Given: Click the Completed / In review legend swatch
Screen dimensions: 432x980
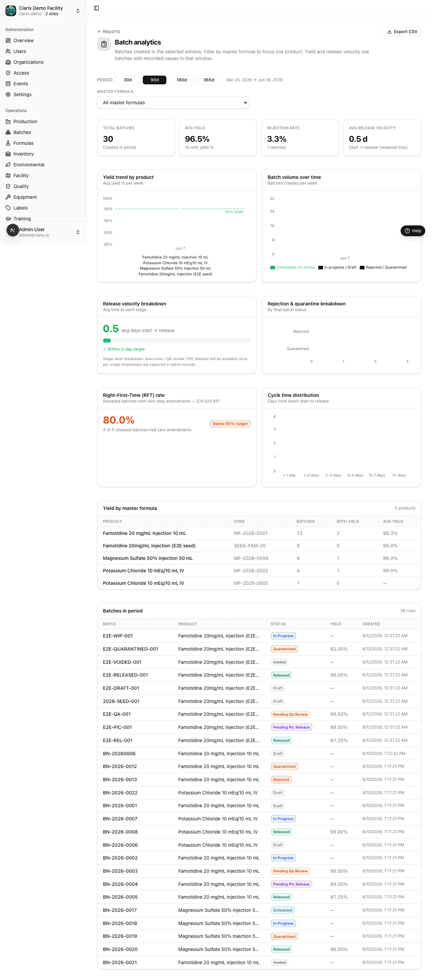Looking at the screenshot, I should tap(272, 268).
